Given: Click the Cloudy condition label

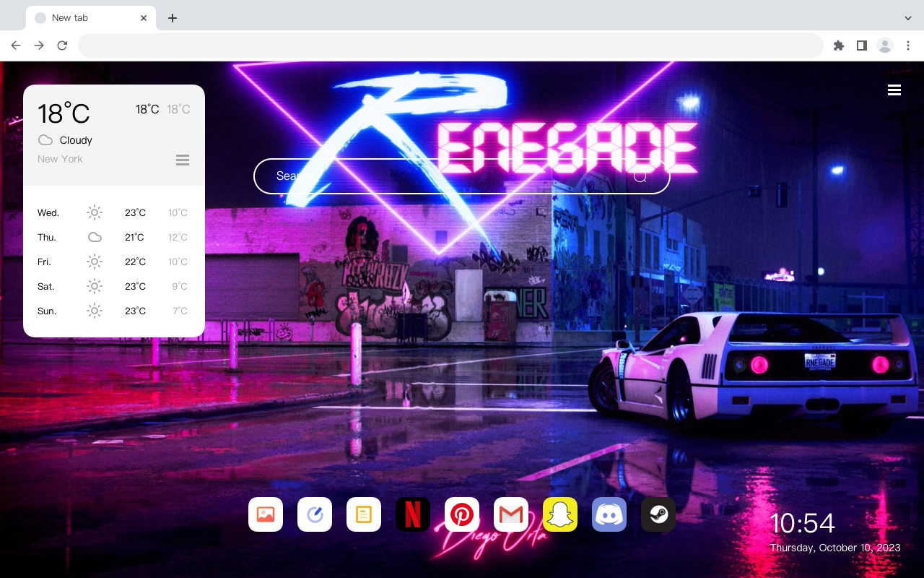Looking at the screenshot, I should pos(76,140).
